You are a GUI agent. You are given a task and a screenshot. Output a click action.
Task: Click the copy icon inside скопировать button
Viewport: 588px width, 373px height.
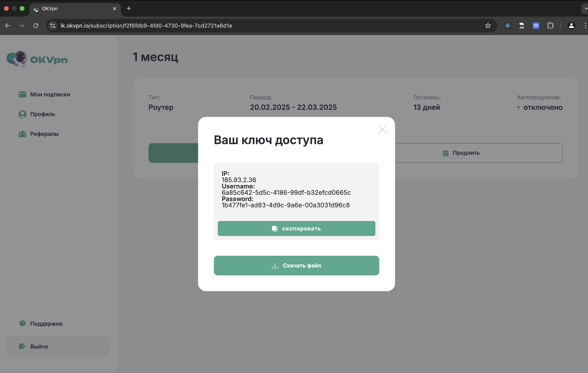click(x=275, y=228)
